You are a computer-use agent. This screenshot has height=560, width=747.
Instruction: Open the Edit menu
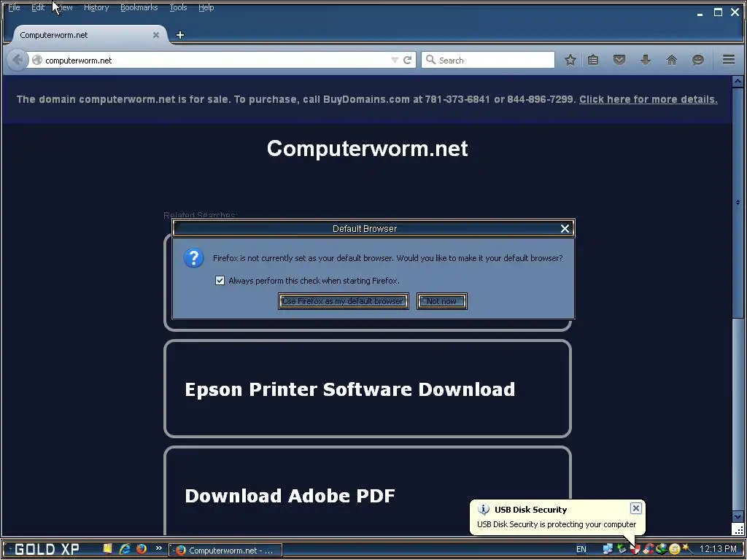coord(38,7)
